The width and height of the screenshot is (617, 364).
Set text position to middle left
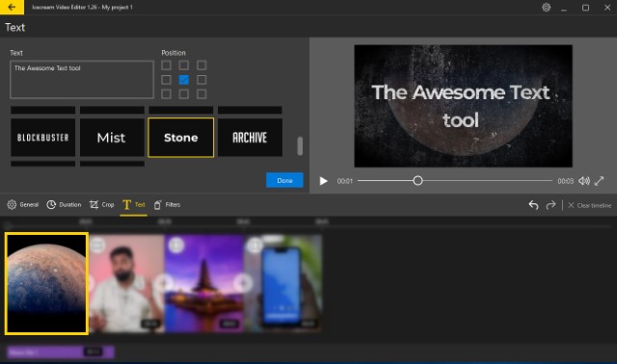[166, 80]
